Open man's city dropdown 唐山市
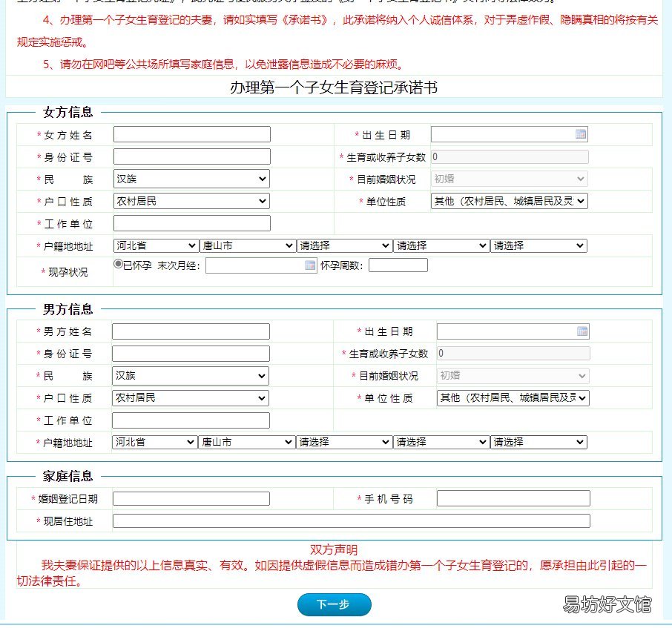Screen dimensions: 672x628 pyautogui.click(x=247, y=442)
